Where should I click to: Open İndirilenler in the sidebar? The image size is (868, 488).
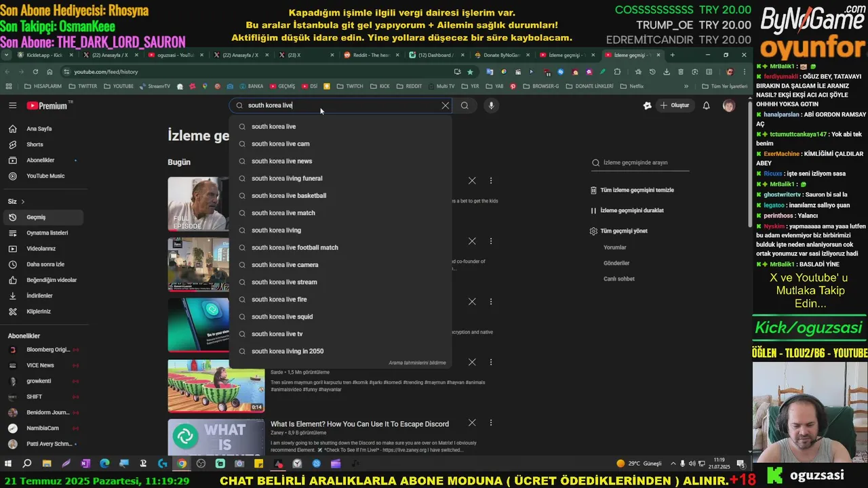click(42, 296)
